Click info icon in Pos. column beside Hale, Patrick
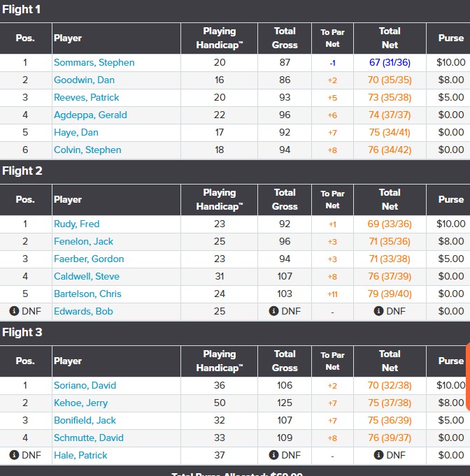This screenshot has width=470, height=476. [x=14, y=455]
